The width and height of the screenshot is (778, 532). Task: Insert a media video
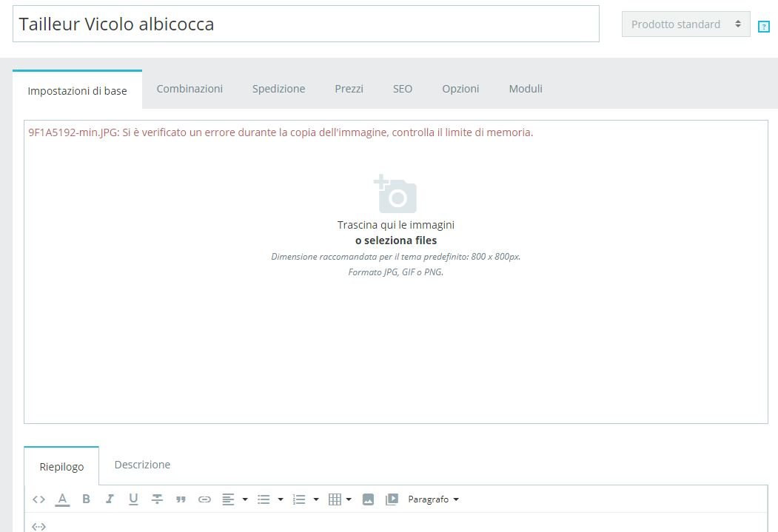click(392, 499)
